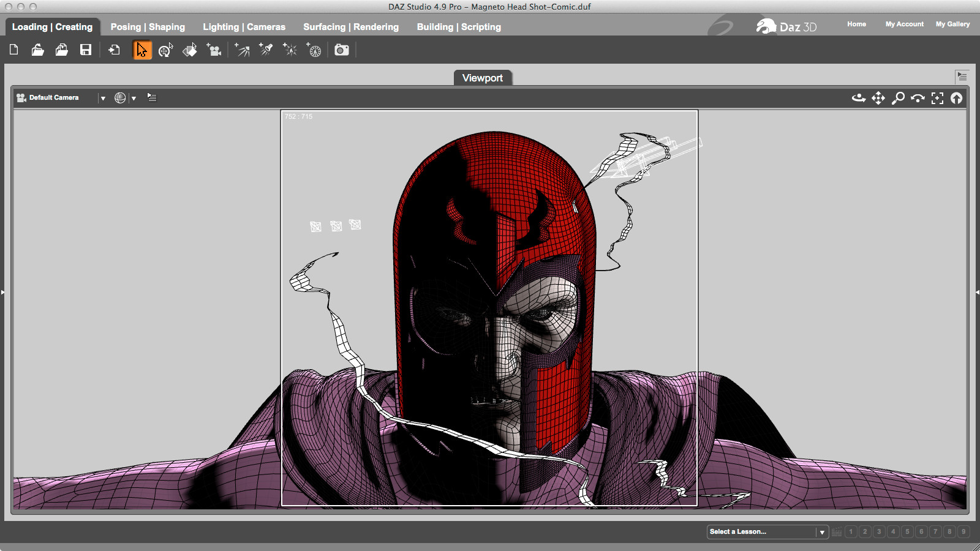This screenshot has height=551, width=980.
Task: Click the Import file icon
Action: click(x=114, y=50)
